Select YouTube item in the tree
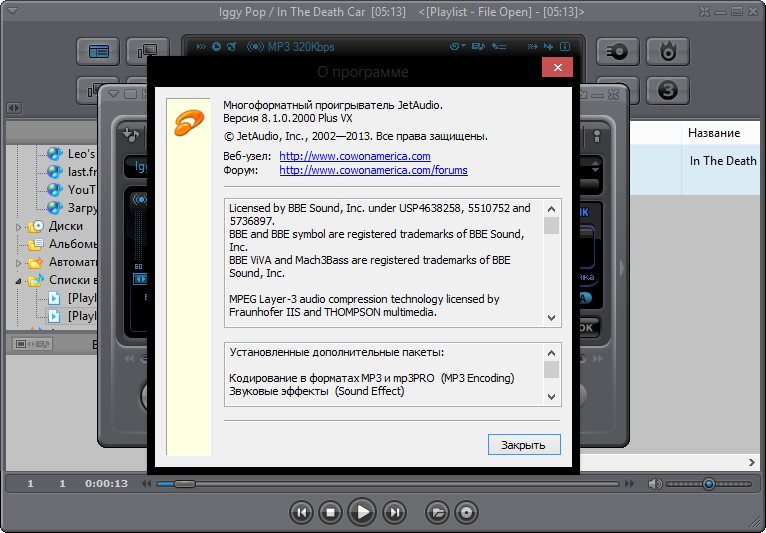 (x=72, y=190)
